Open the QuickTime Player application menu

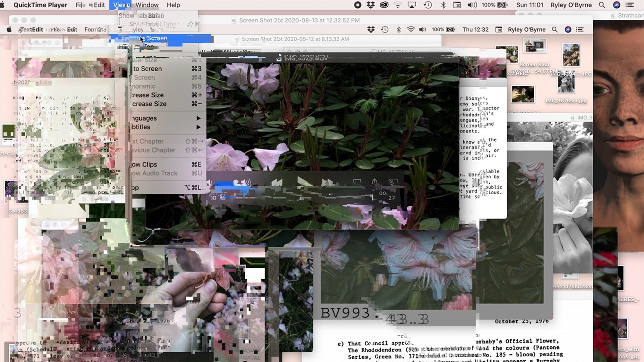coord(40,5)
